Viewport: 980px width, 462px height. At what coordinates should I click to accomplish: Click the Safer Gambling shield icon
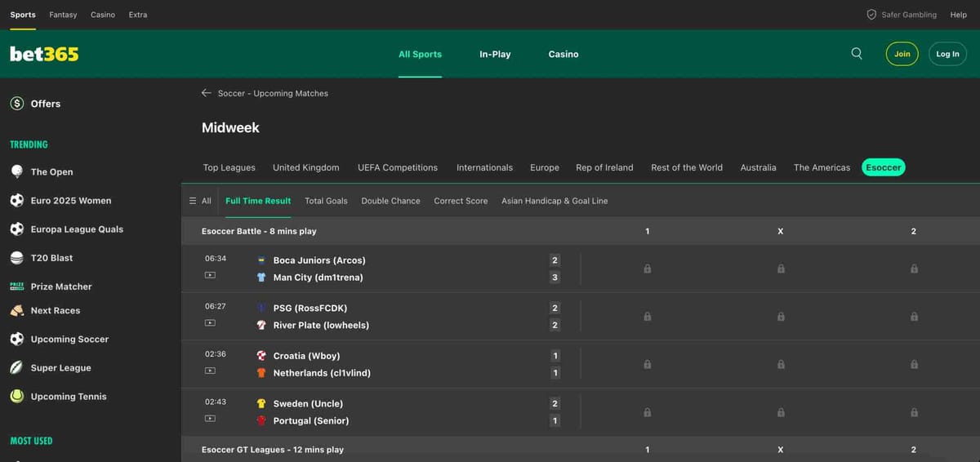tap(871, 15)
